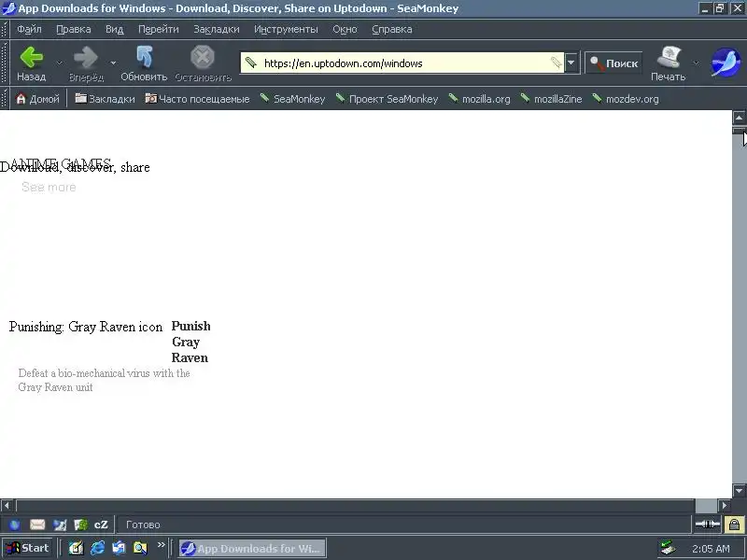Open the mozillaZine bookmark
Viewport: 747px width, 560px height.
(551, 99)
